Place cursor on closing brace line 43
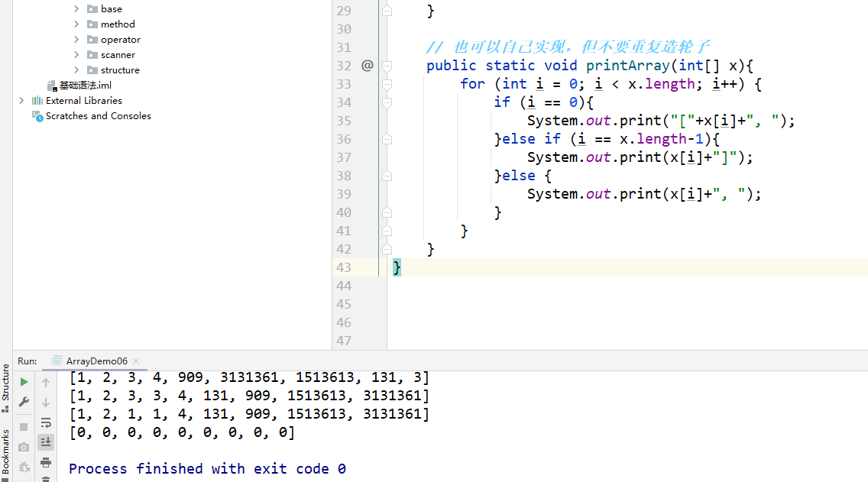 (397, 267)
